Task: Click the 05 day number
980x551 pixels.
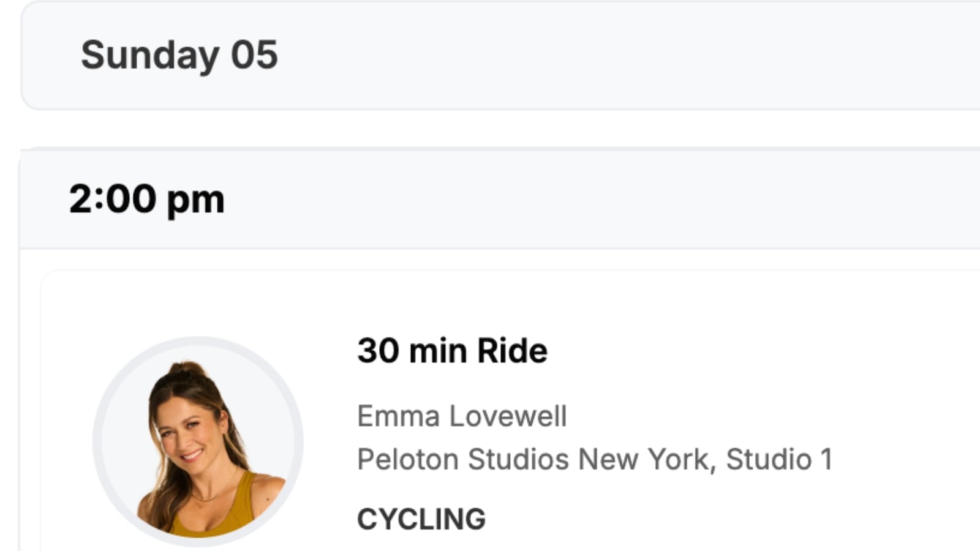Action: click(x=254, y=55)
